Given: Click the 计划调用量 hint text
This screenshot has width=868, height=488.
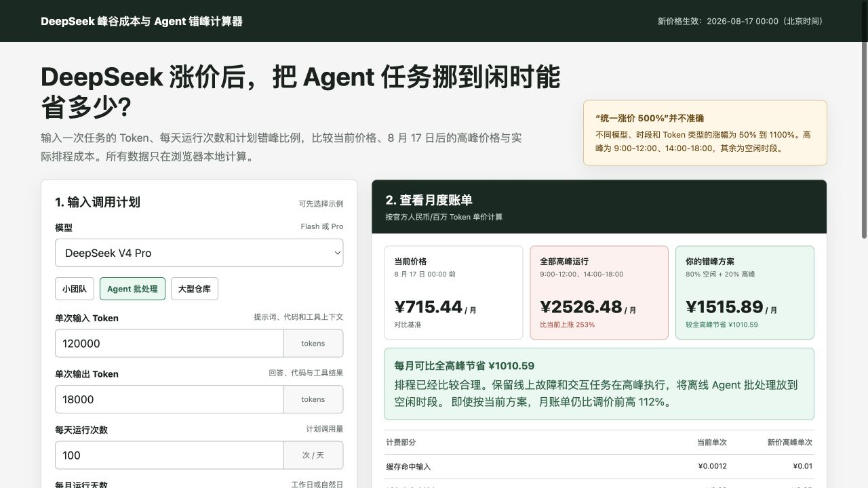Looking at the screenshot, I should pyautogui.click(x=324, y=429).
